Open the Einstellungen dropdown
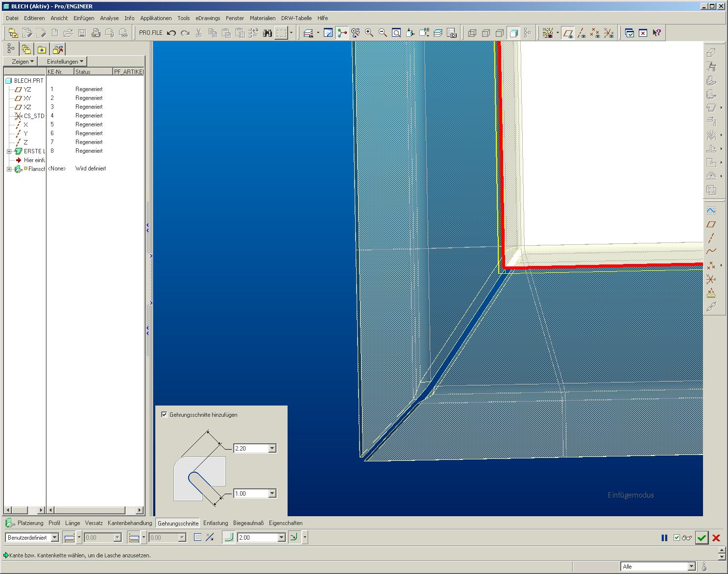The width and height of the screenshot is (728, 574). (63, 61)
